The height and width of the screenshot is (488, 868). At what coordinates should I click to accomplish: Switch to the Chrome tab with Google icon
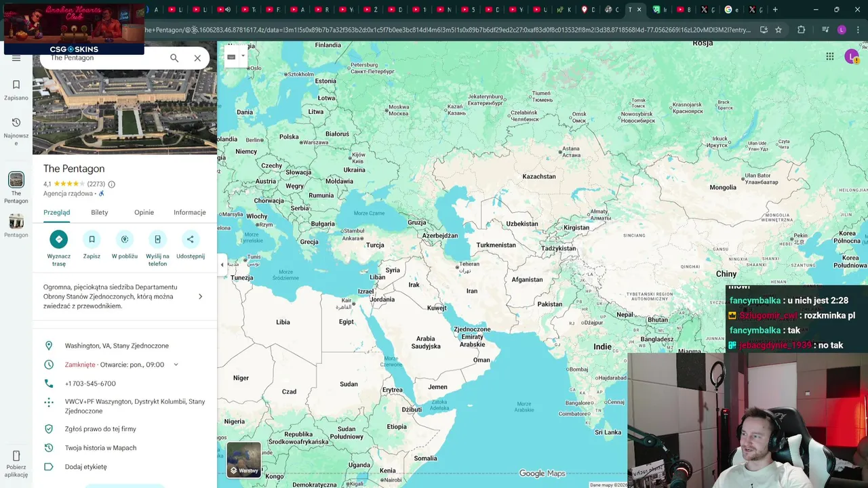(731, 9)
